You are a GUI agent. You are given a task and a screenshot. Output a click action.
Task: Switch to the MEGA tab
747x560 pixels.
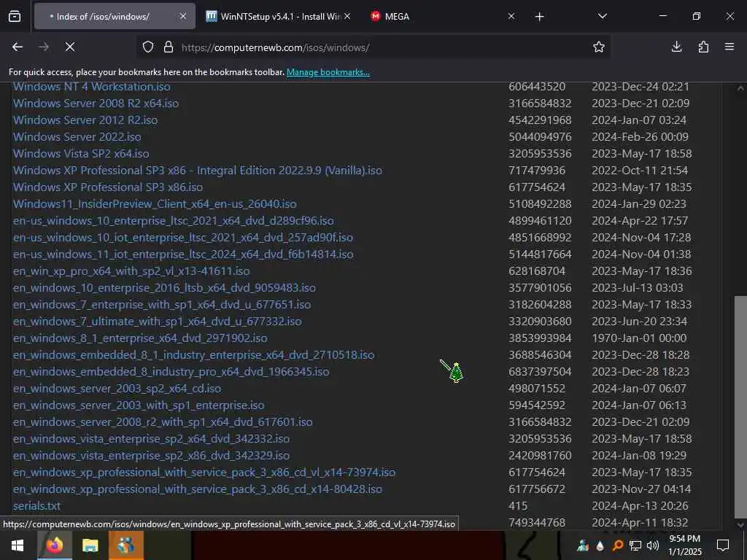click(443, 16)
